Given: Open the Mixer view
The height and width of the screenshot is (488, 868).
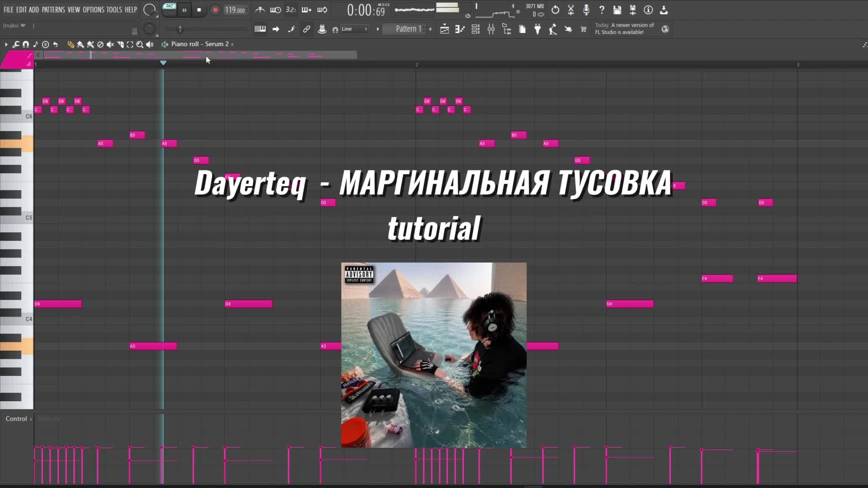Looking at the screenshot, I should pyautogui.click(x=491, y=29).
